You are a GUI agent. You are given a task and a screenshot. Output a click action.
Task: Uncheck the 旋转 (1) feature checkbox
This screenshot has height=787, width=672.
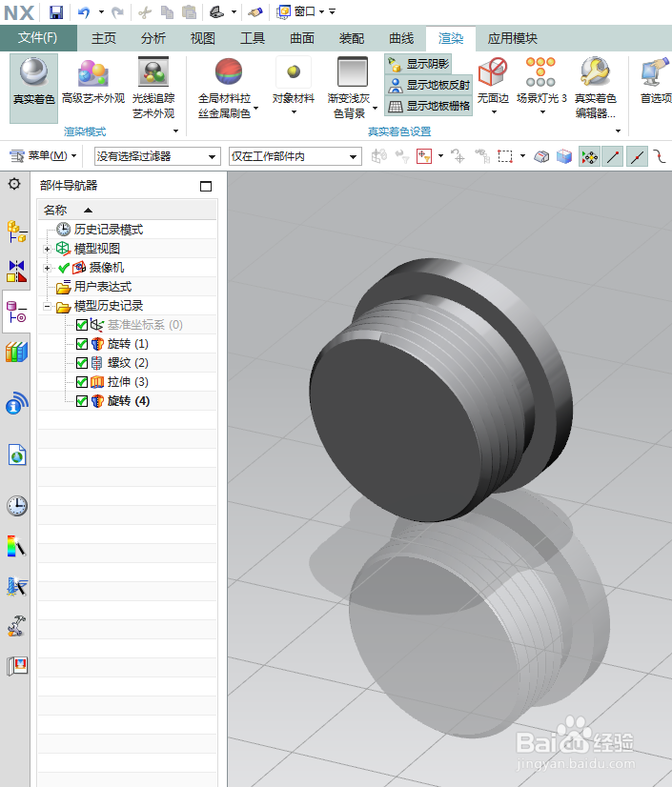tap(82, 344)
